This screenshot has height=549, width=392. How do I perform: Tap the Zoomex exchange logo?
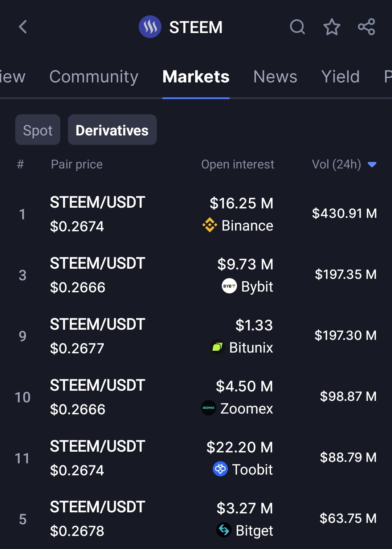(x=209, y=408)
